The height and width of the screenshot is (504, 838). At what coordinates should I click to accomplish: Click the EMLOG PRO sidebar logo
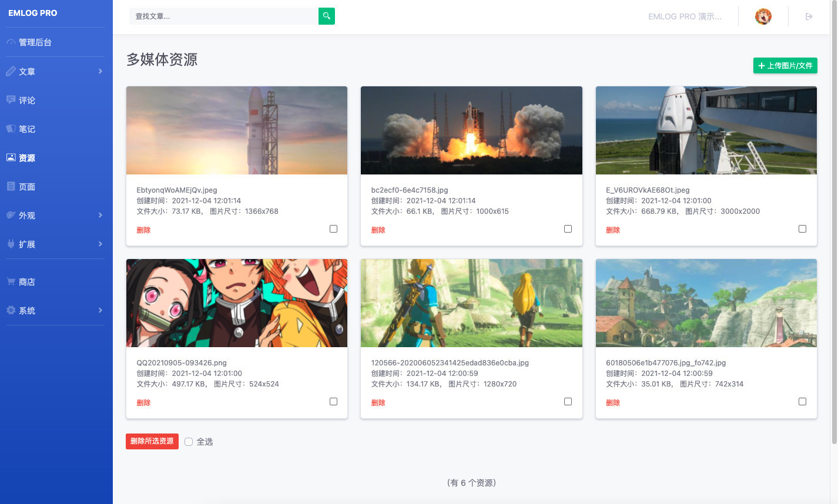[x=33, y=13]
